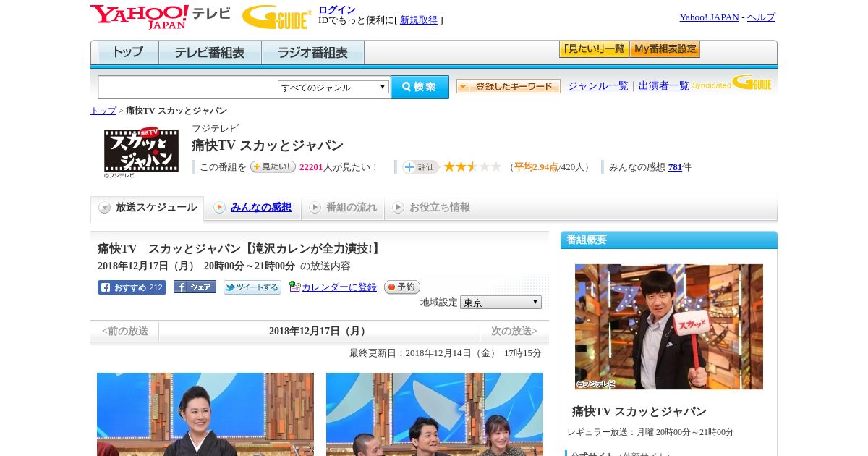Click the star rating display
Viewport: 868px width, 456px height.
point(472,166)
